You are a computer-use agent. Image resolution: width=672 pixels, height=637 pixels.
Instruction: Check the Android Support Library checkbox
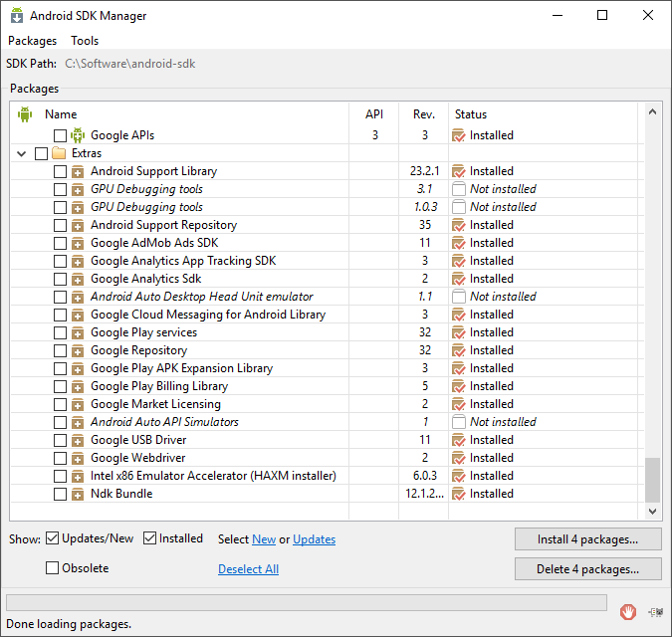60,171
